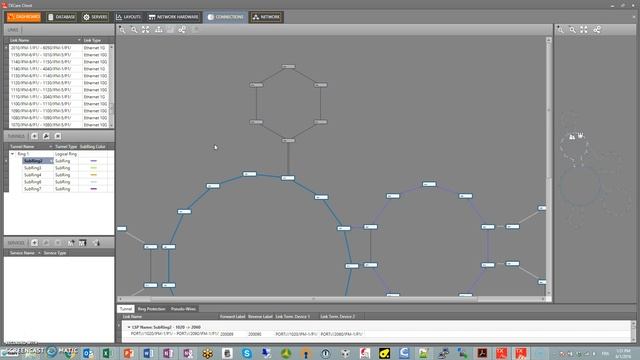Click zoom-area icon in main canvas toolbar
The width and height of the screenshot is (640, 360).
(122, 29)
